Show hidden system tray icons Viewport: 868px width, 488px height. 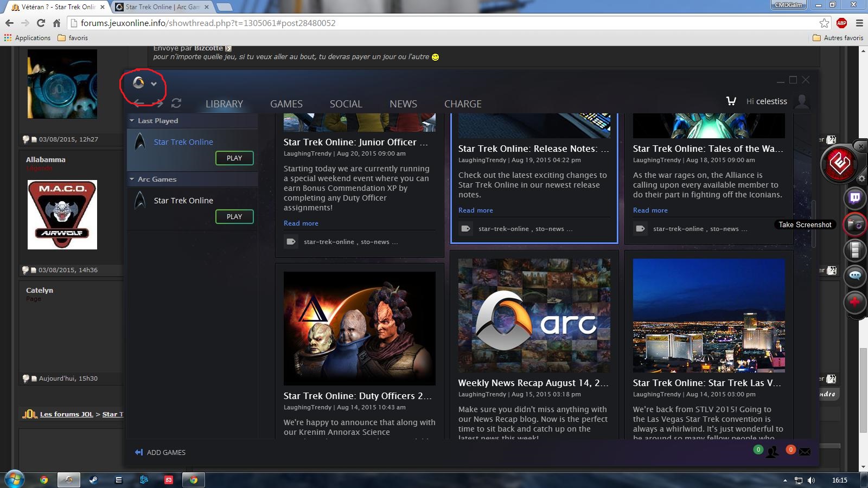(x=785, y=480)
